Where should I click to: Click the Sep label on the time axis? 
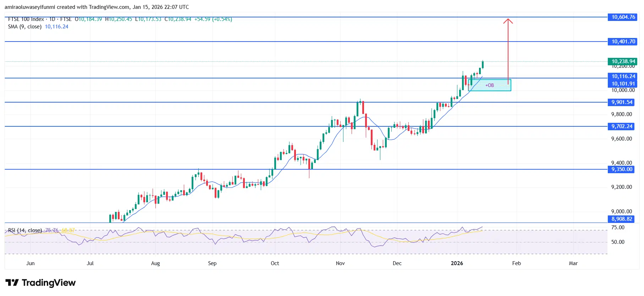(x=212, y=263)
